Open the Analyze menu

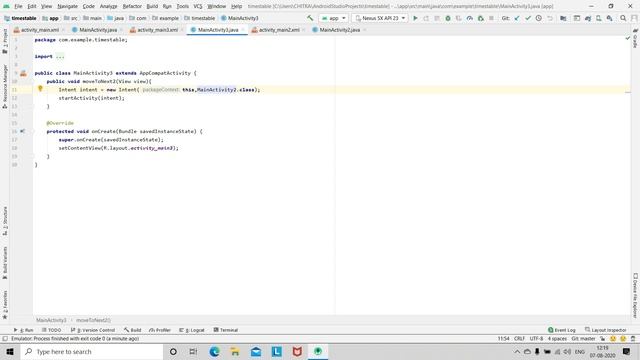(x=108, y=6)
